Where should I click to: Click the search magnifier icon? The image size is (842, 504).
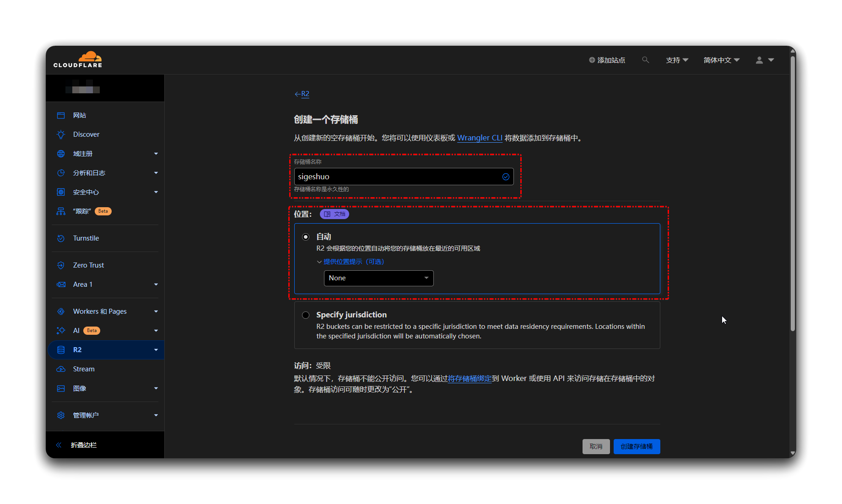click(645, 60)
